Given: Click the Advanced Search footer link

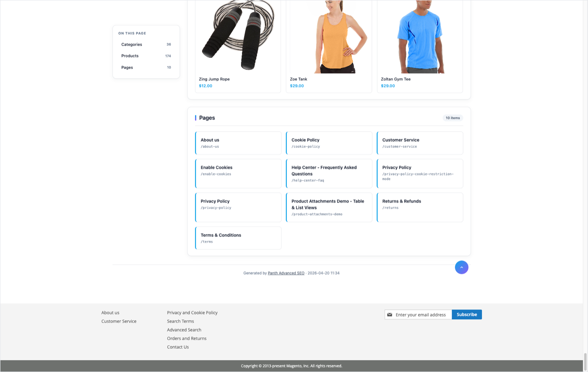Looking at the screenshot, I should pos(184,330).
